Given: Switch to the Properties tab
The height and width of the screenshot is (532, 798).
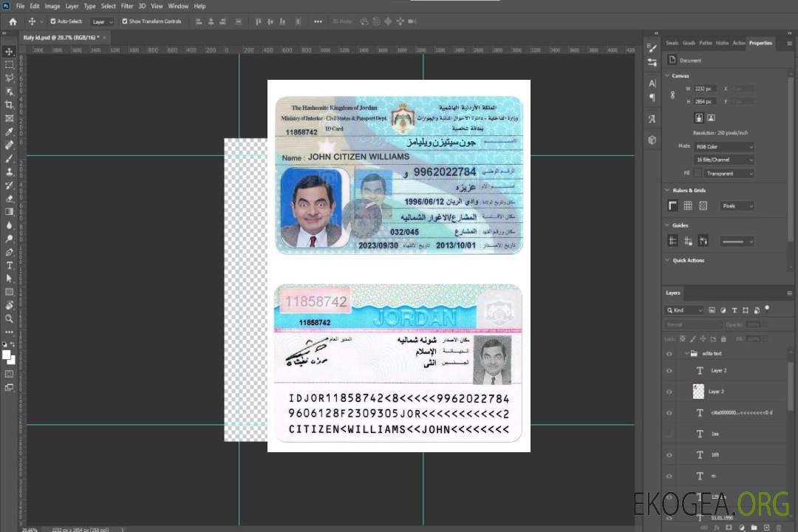Looking at the screenshot, I should coord(760,43).
